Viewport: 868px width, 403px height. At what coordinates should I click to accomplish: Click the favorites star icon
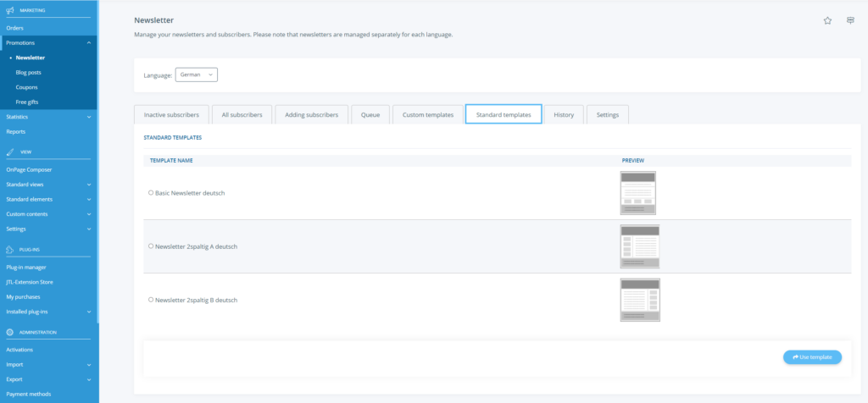827,21
